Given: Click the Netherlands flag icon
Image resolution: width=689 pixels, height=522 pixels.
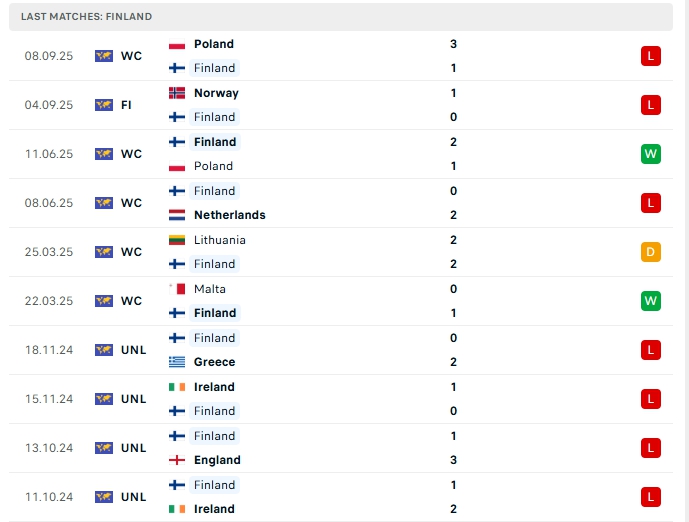Looking at the screenshot, I should point(177,215).
